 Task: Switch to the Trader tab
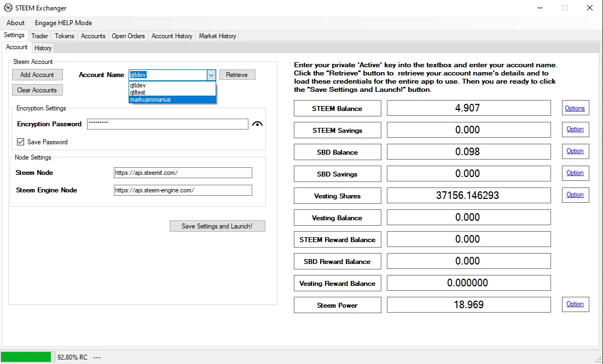(x=39, y=36)
